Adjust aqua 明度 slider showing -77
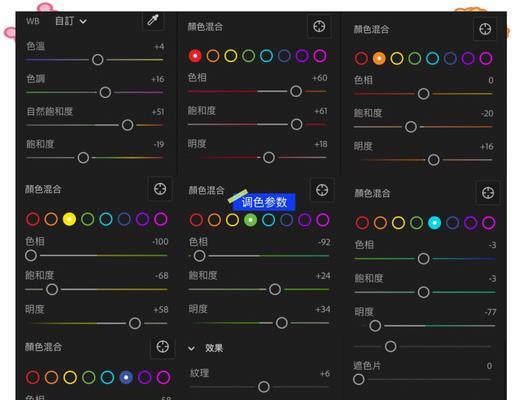This screenshot has width=520, height=400. 375,326
